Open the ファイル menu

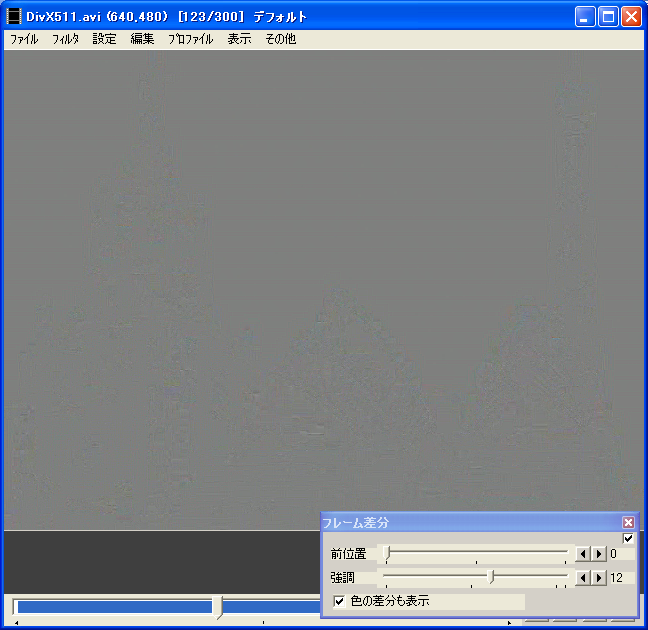click(24, 40)
